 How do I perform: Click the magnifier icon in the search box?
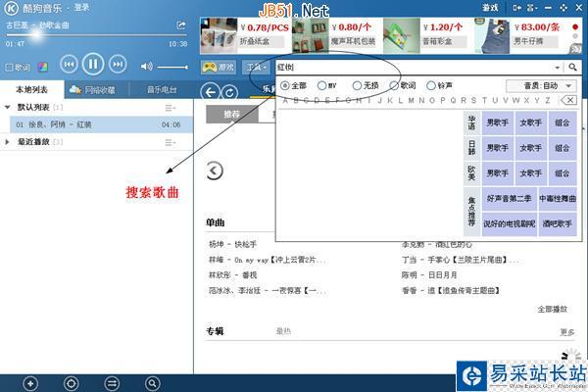click(572, 68)
